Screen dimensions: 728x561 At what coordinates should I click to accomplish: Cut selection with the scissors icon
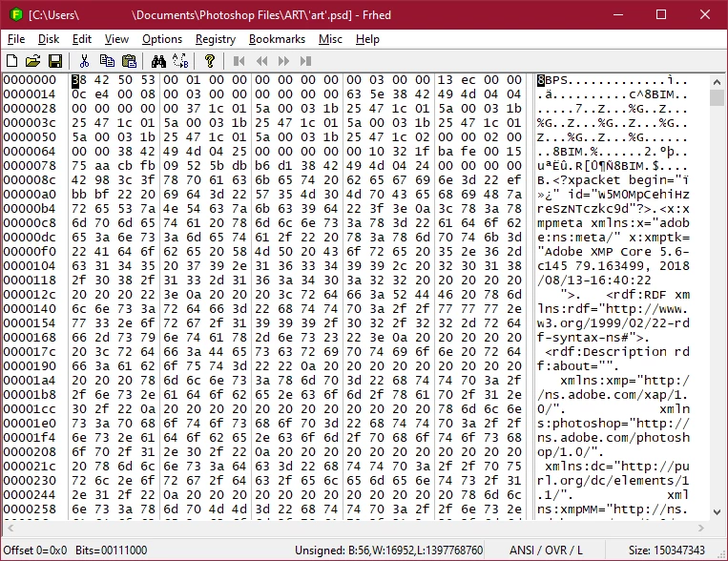pyautogui.click(x=84, y=61)
